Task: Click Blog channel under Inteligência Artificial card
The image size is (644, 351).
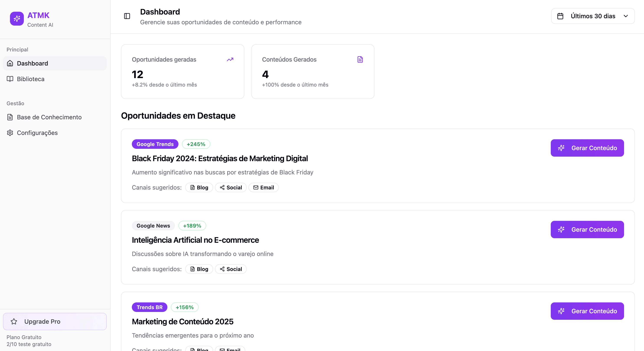Action: (x=199, y=269)
